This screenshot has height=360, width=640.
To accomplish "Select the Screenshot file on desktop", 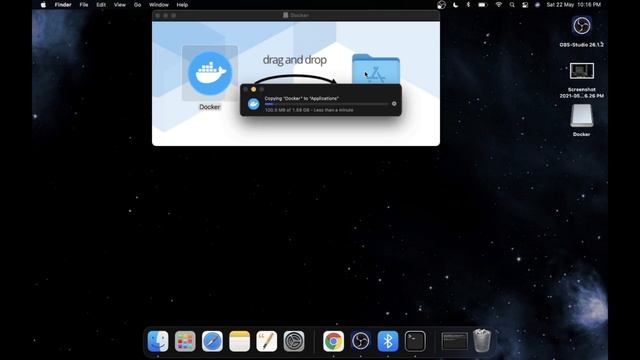I will pos(582,71).
